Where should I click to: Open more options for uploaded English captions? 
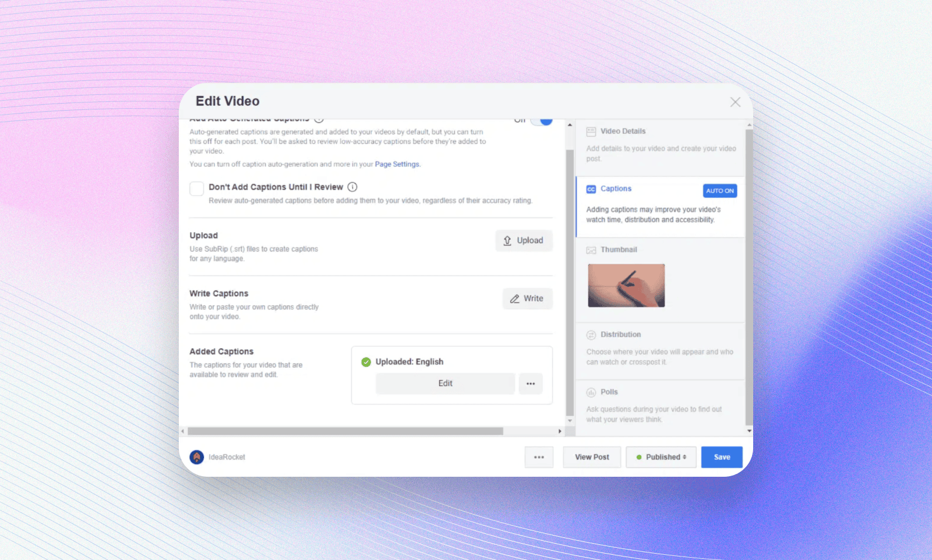[531, 384]
